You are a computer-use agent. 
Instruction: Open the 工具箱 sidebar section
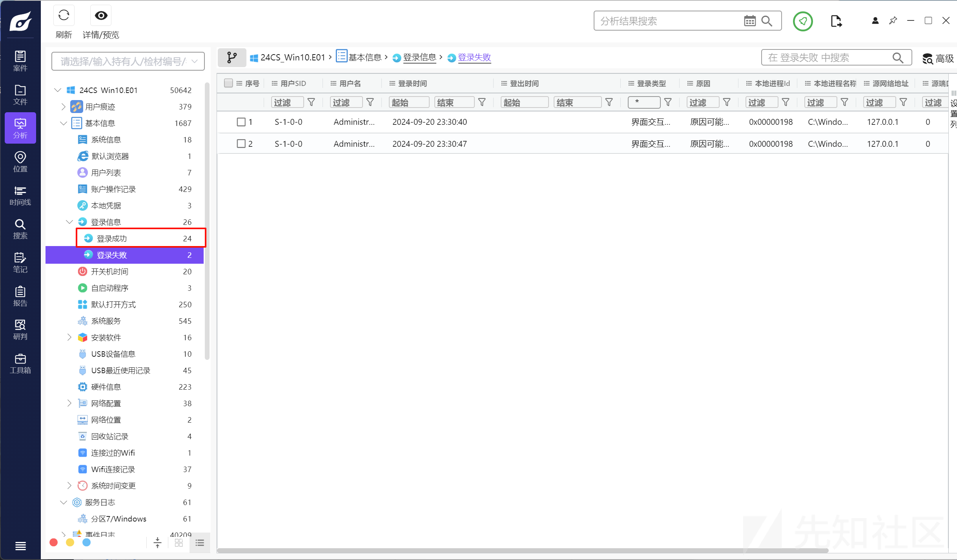coord(20,363)
